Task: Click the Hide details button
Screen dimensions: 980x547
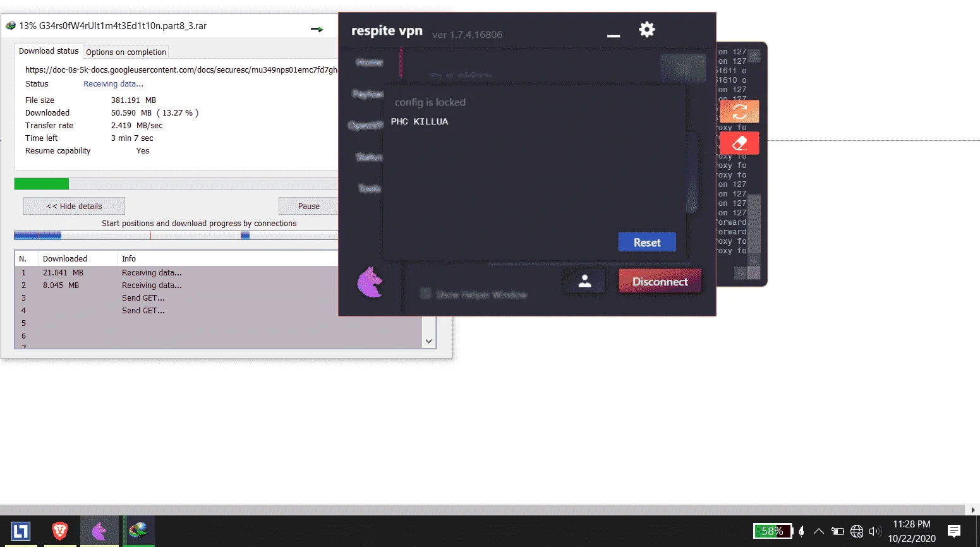Action: [74, 206]
